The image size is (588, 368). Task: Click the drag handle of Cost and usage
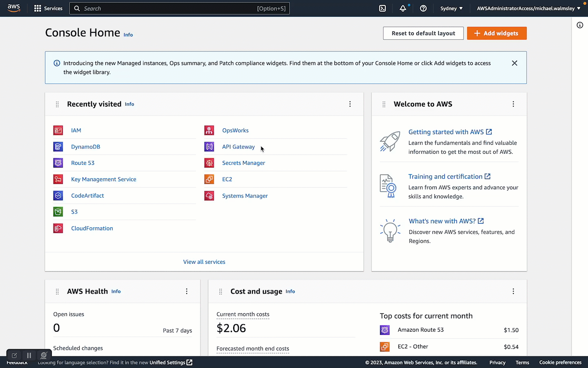(220, 292)
